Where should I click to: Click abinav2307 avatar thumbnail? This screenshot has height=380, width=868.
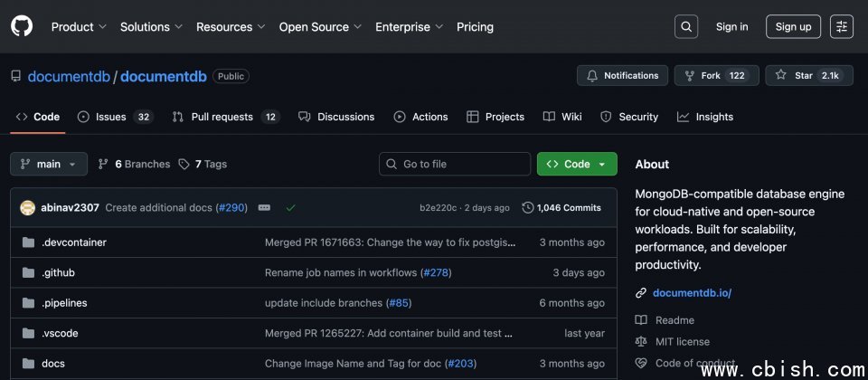(28, 208)
